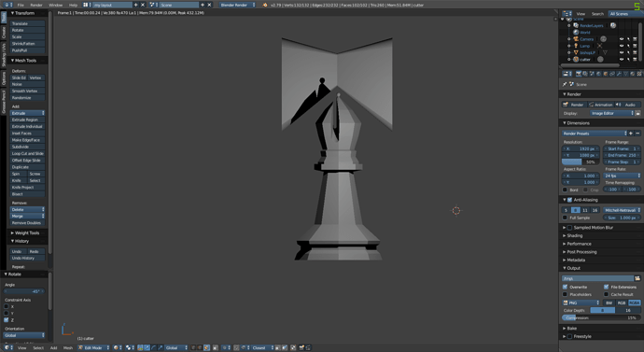The width and height of the screenshot is (644, 352).
Task: Click the pivot point selector icon
Action: (x=129, y=347)
